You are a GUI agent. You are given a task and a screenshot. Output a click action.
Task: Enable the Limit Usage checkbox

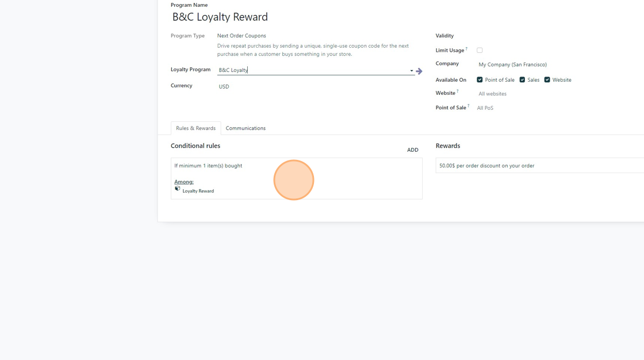tap(480, 51)
